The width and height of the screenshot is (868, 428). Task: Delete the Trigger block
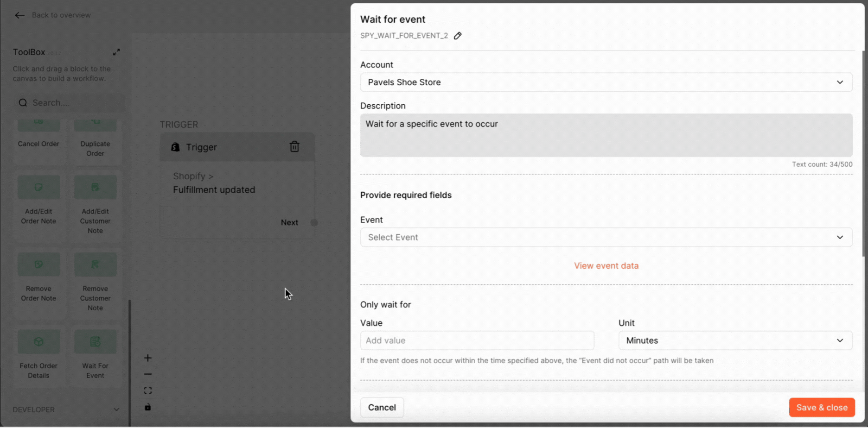click(x=294, y=147)
